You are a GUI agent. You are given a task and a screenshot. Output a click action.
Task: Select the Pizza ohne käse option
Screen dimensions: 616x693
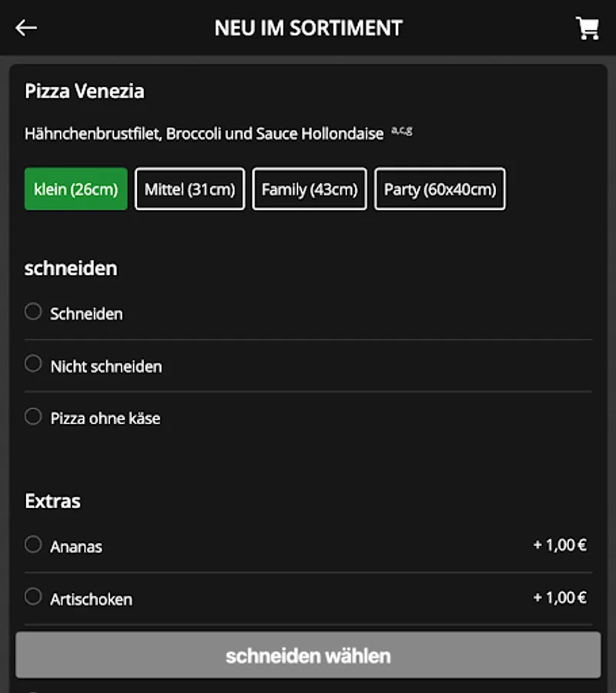pyautogui.click(x=33, y=417)
